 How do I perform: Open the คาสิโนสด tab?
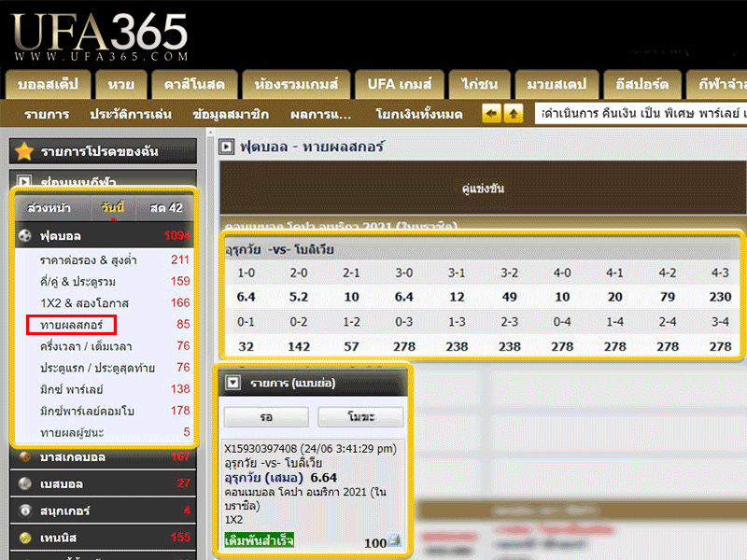(194, 84)
